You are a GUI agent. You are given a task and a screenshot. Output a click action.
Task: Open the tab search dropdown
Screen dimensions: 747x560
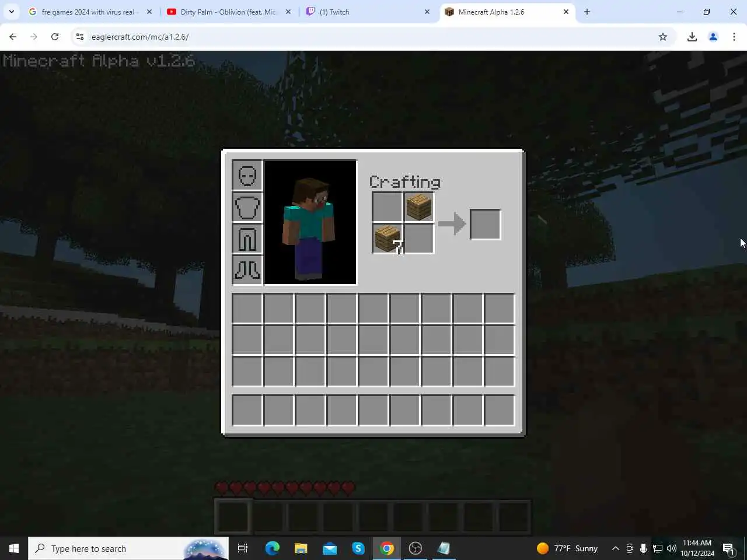click(11, 12)
